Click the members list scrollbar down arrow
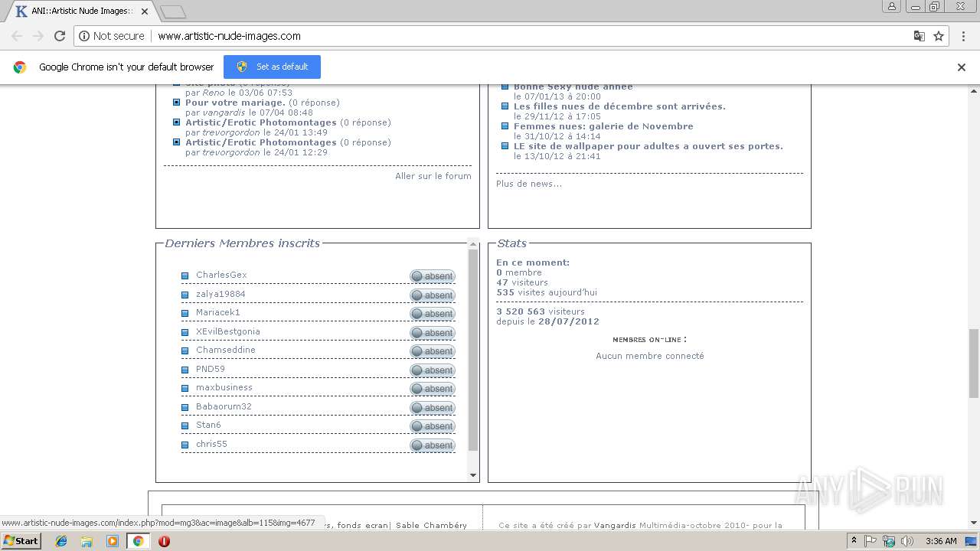 [472, 475]
